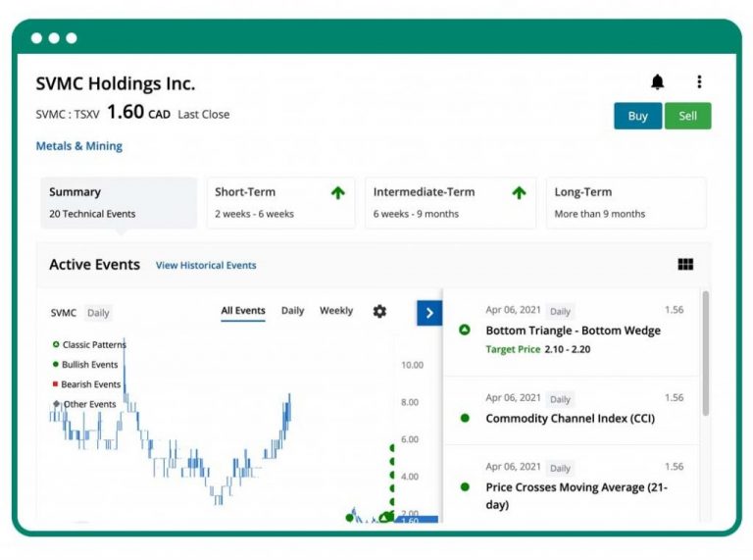Click Daily badge on Commodity Channel Index event
753x560 pixels.
click(x=560, y=399)
